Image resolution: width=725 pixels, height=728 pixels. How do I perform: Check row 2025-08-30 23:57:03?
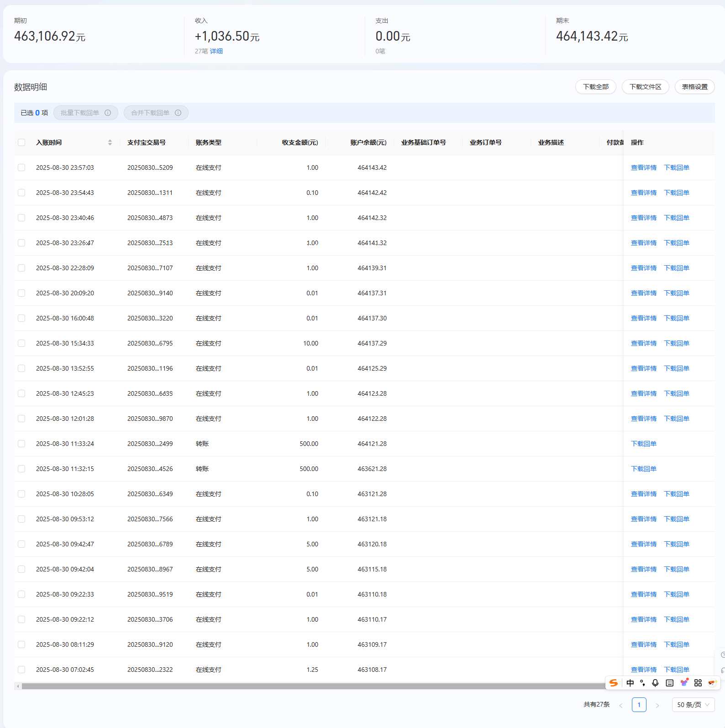click(21, 168)
